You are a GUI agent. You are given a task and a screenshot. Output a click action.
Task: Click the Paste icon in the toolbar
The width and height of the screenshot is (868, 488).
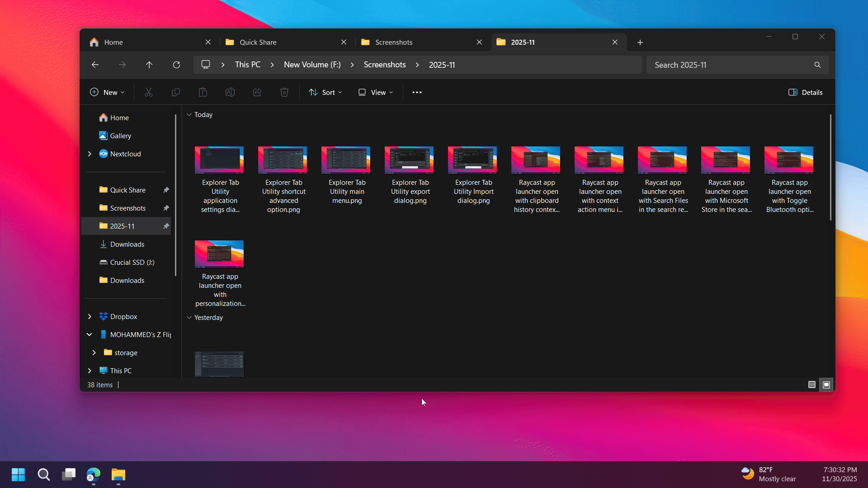pyautogui.click(x=203, y=92)
